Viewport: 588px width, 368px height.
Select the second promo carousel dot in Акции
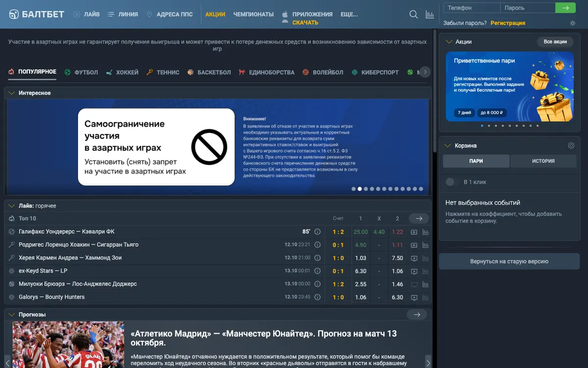489,126
